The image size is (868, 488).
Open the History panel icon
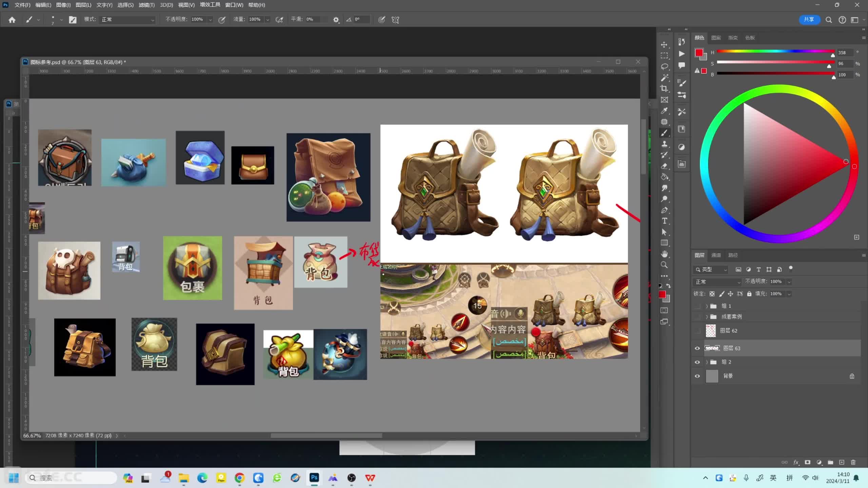(x=682, y=42)
